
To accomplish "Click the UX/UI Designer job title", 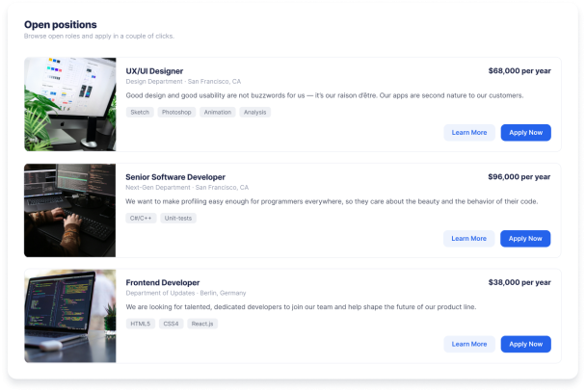I will coord(154,71).
